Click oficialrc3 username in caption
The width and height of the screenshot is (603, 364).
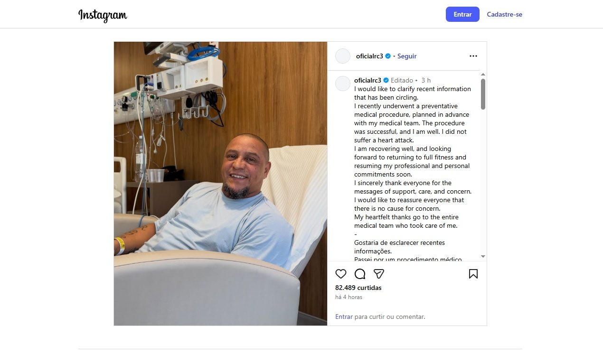[368, 80]
